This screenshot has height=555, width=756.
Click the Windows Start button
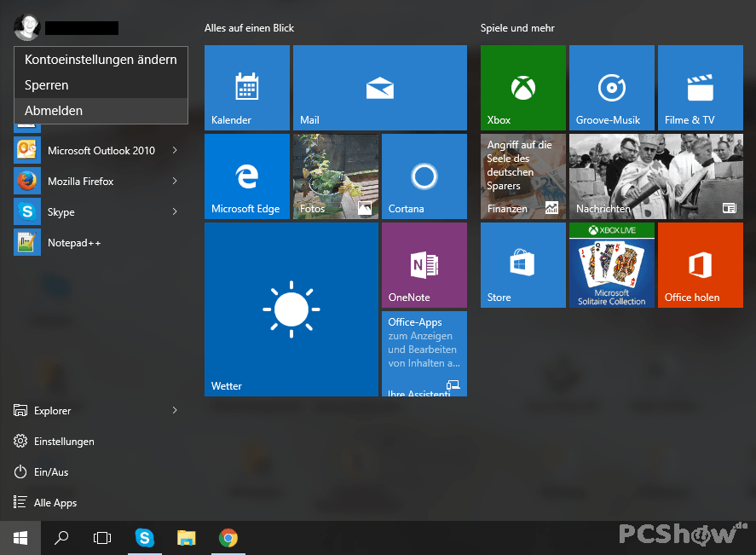pyautogui.click(x=20, y=538)
